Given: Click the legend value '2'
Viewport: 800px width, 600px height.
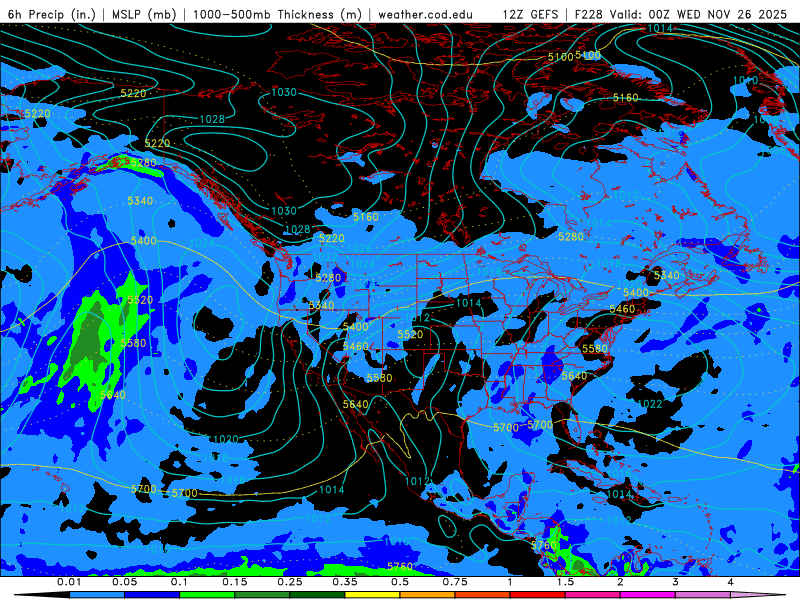Looking at the screenshot, I should click(x=620, y=582).
